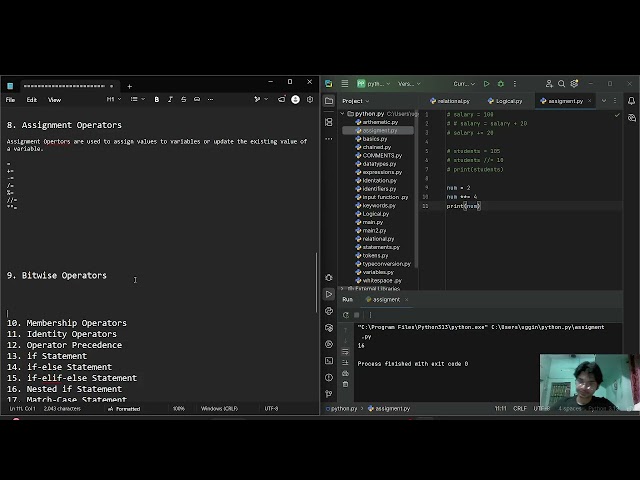Show hidden editor tabs chevron
Screen dimensions: 640x480
click(x=604, y=101)
